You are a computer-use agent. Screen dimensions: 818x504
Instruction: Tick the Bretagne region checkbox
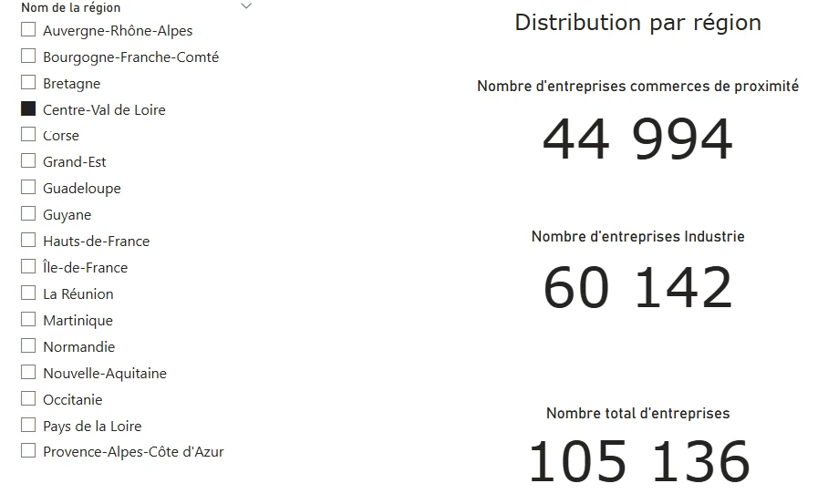point(28,83)
